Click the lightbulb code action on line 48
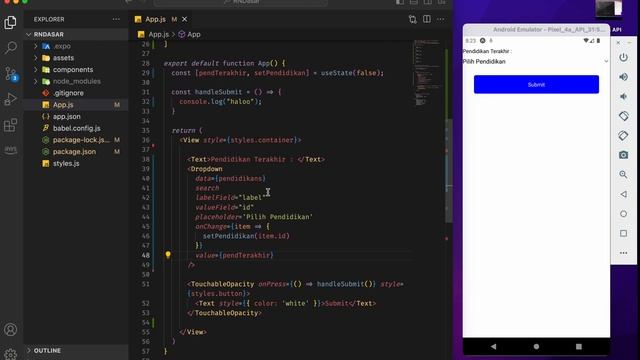Screen dimensions: 640x360 (168, 255)
